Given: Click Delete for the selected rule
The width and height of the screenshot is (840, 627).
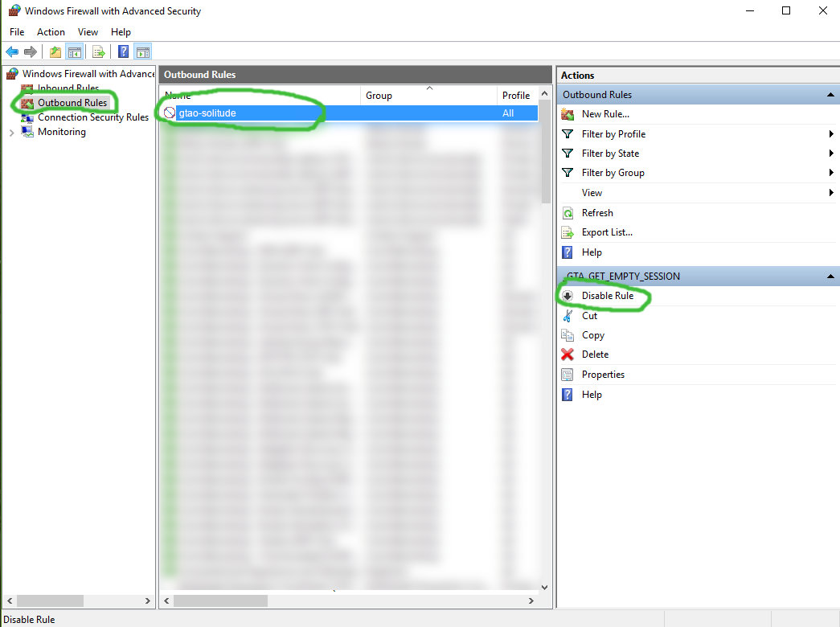Looking at the screenshot, I should coord(595,354).
